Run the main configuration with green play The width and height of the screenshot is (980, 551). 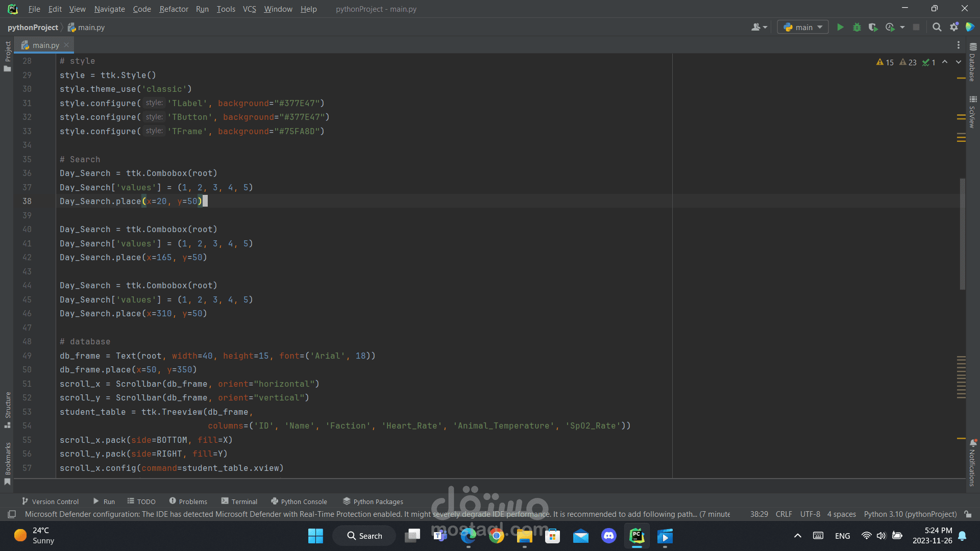point(840,27)
